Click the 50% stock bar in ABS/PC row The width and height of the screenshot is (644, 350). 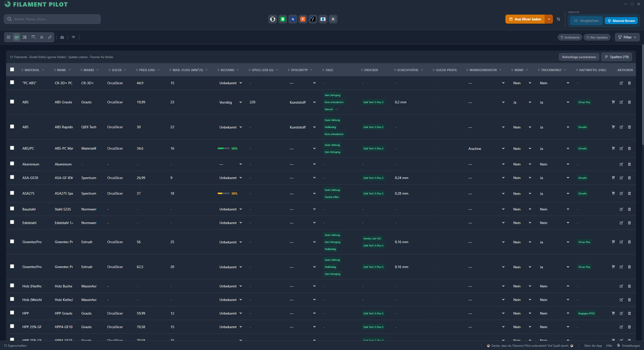(227, 149)
